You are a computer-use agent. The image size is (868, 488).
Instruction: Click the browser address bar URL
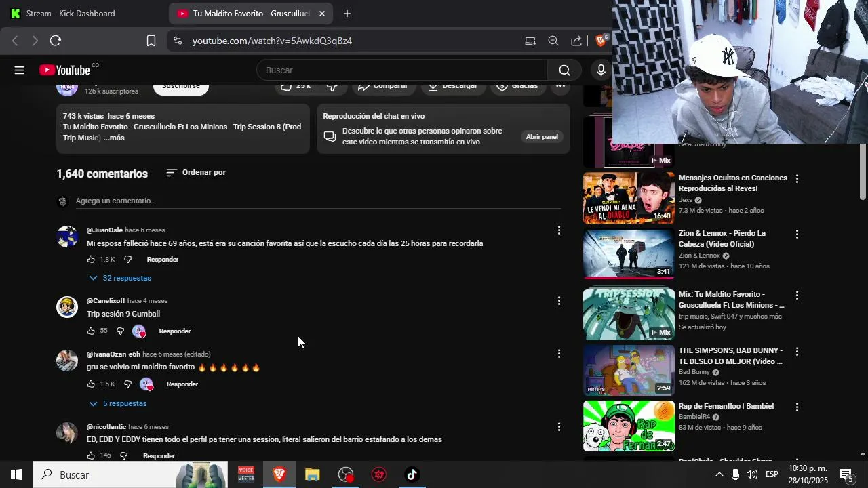pos(272,41)
